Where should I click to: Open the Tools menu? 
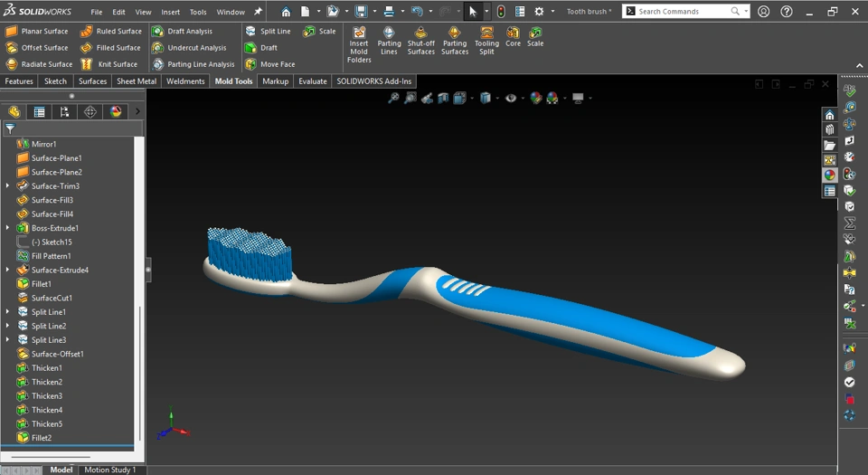[198, 12]
